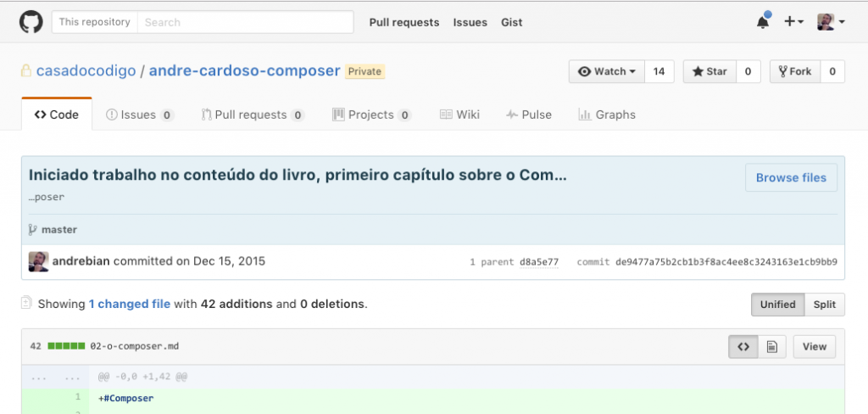This screenshot has width=868, height=414.
Task: Open the plus create-new dropdown
Action: (x=793, y=21)
